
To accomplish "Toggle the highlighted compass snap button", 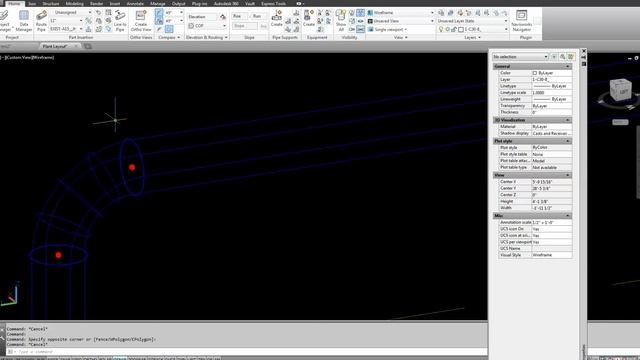I will (169, 29).
